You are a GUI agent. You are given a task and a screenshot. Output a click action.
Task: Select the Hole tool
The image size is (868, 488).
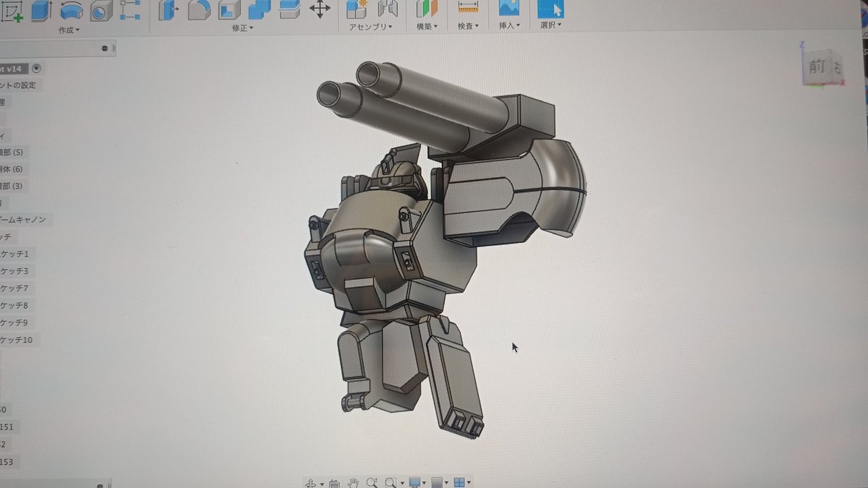[x=101, y=11]
